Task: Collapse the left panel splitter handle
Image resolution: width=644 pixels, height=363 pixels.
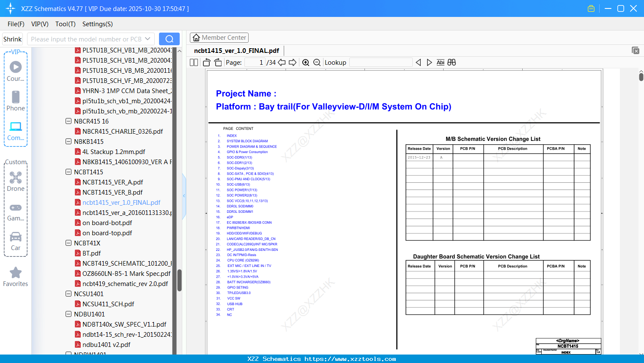Action: 184,196
